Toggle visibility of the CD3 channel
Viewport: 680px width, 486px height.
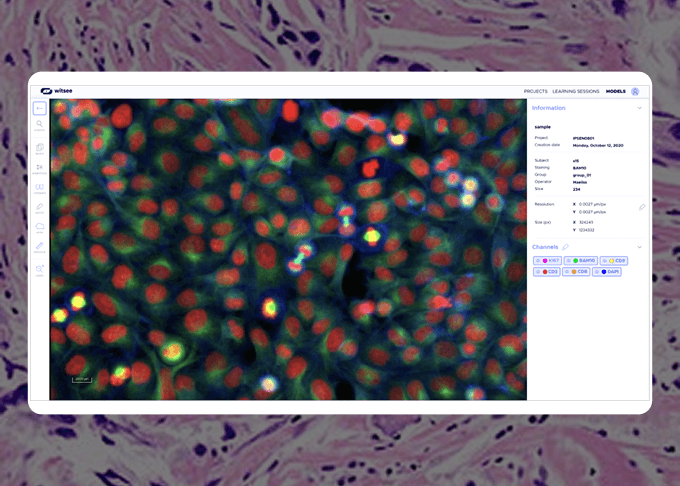coord(538,272)
